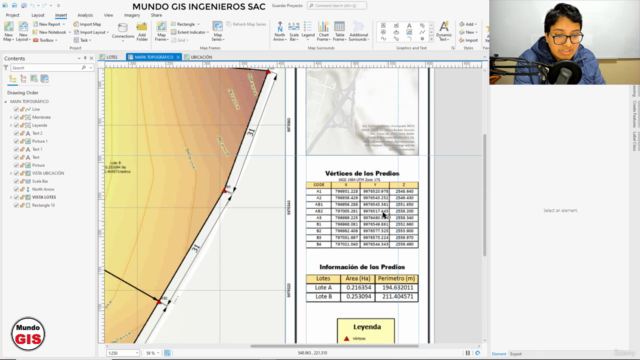Screen dimensions: 640x360
Task: Switch Contents to List By Element Type
Action: [23, 79]
